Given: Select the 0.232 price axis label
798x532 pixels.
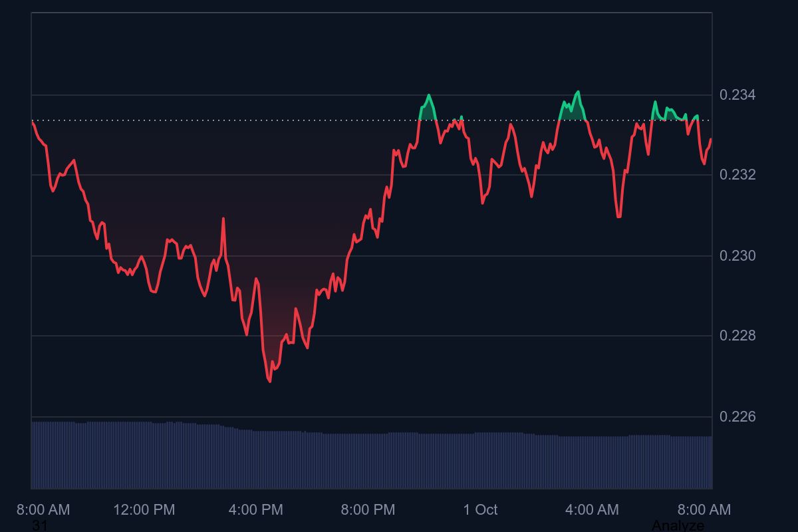Looking at the screenshot, I should 737,175.
